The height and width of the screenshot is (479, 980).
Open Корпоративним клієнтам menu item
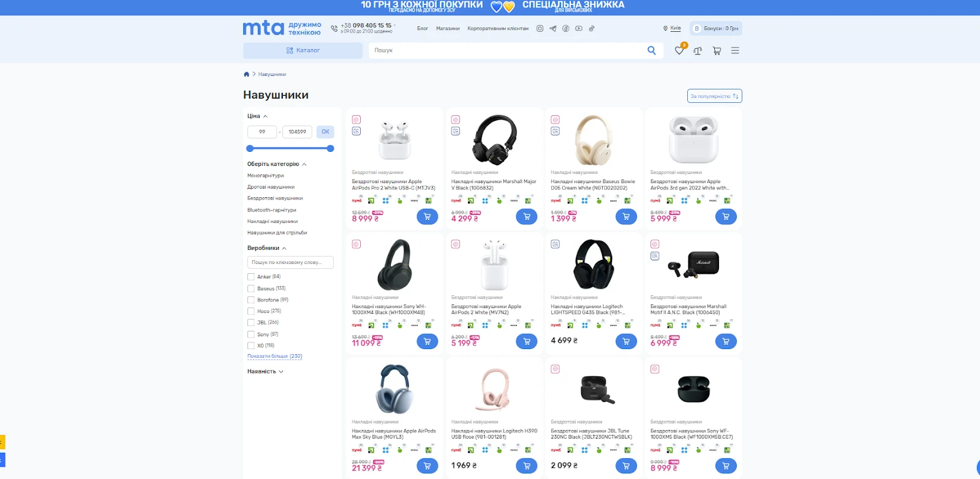click(498, 28)
